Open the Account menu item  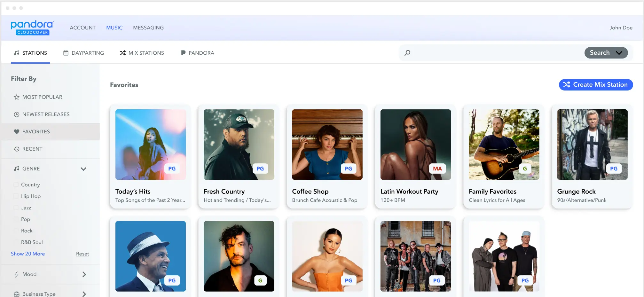pyautogui.click(x=82, y=27)
